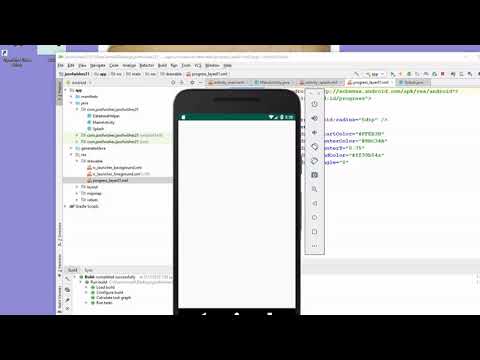
Task: Hide Project panel with the minus icon
Action: point(201,82)
